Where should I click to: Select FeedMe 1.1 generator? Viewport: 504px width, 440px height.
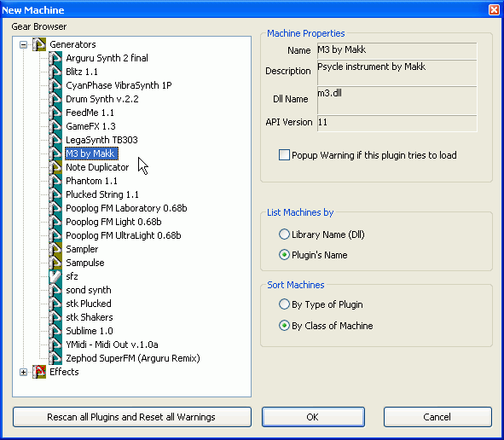[90, 113]
